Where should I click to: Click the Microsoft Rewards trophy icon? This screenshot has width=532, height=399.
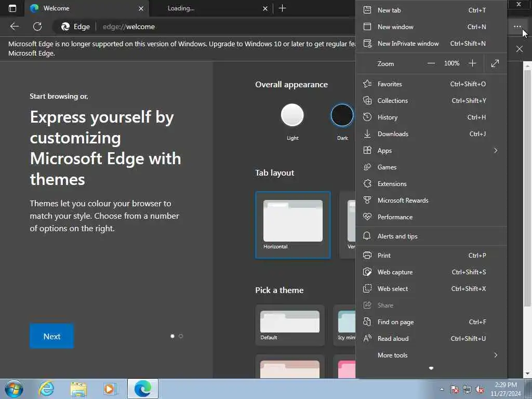367,200
